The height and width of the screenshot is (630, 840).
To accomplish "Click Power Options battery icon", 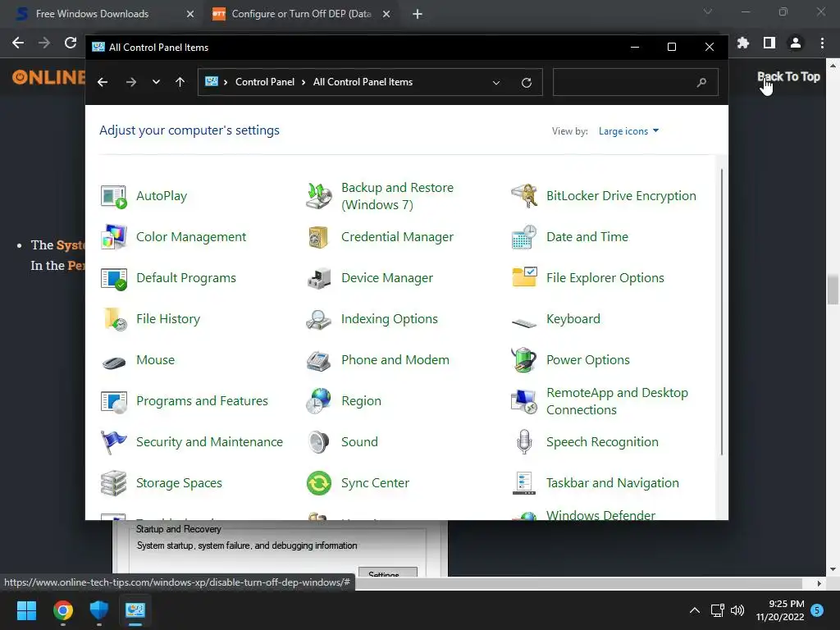I will [x=524, y=361].
